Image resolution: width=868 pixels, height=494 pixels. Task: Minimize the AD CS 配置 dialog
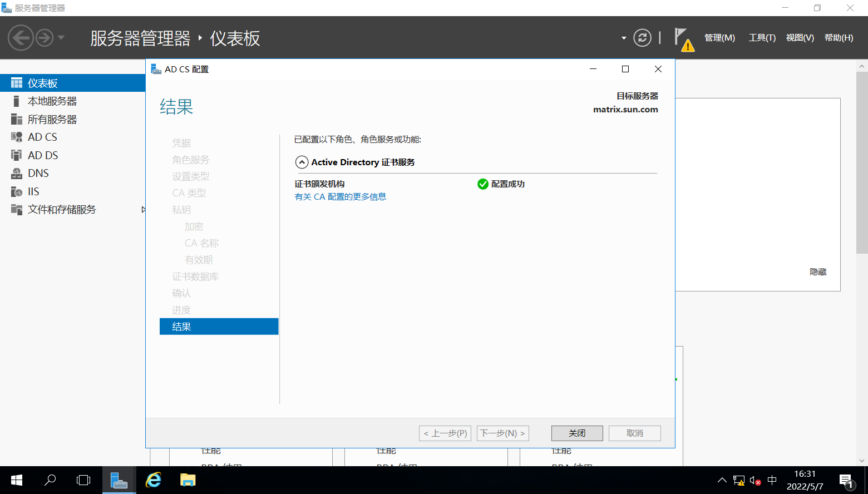coord(593,69)
